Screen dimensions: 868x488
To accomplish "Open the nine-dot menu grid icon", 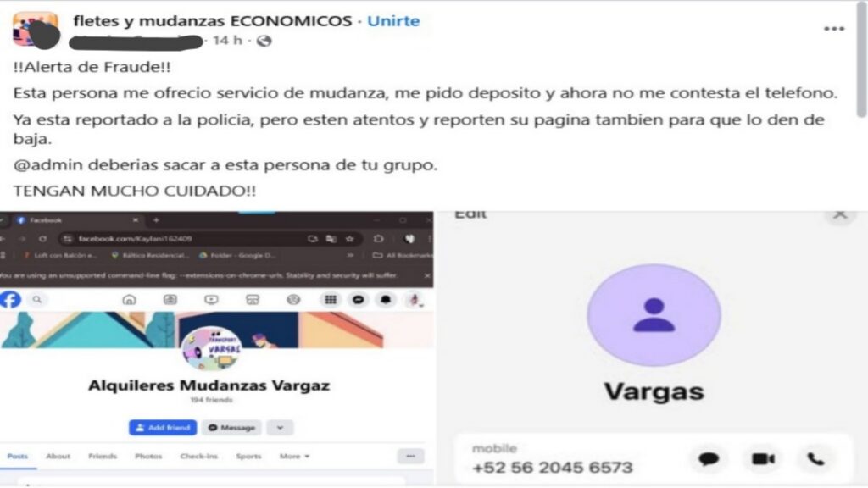I will [x=331, y=299].
